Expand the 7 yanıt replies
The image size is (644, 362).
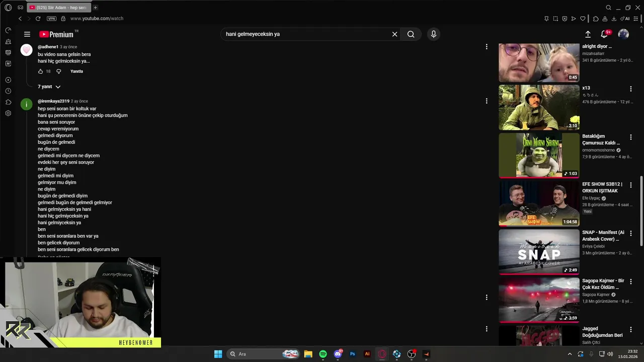49,87
